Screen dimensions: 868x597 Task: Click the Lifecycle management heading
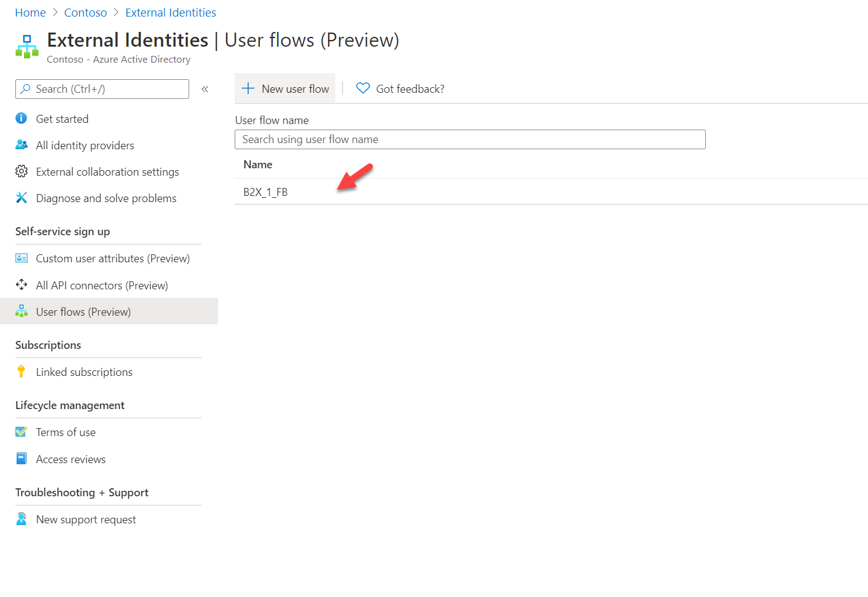[x=70, y=405]
